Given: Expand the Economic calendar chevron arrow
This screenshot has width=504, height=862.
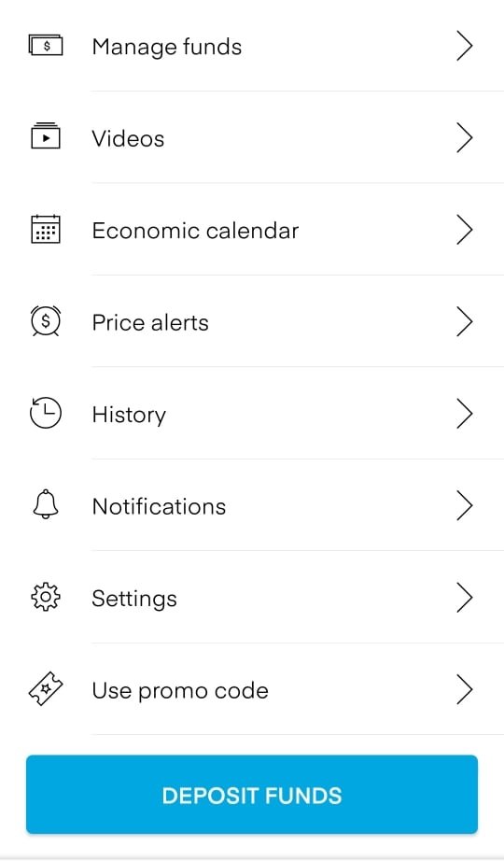Looking at the screenshot, I should tap(465, 230).
